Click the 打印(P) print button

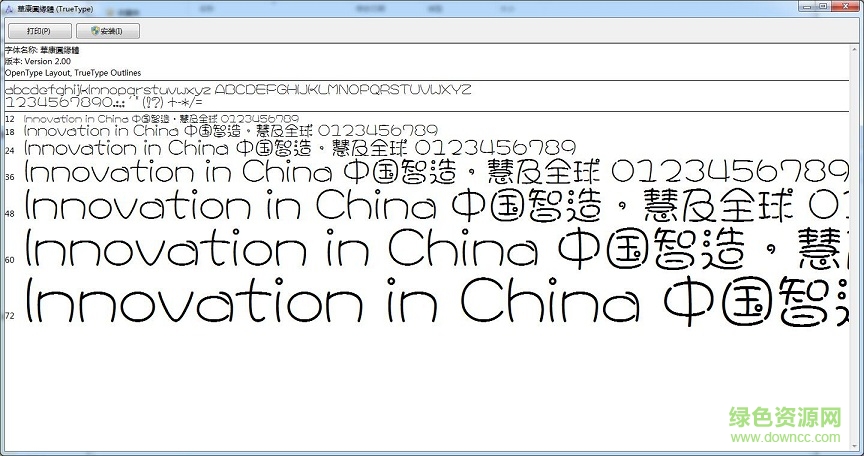[x=40, y=31]
